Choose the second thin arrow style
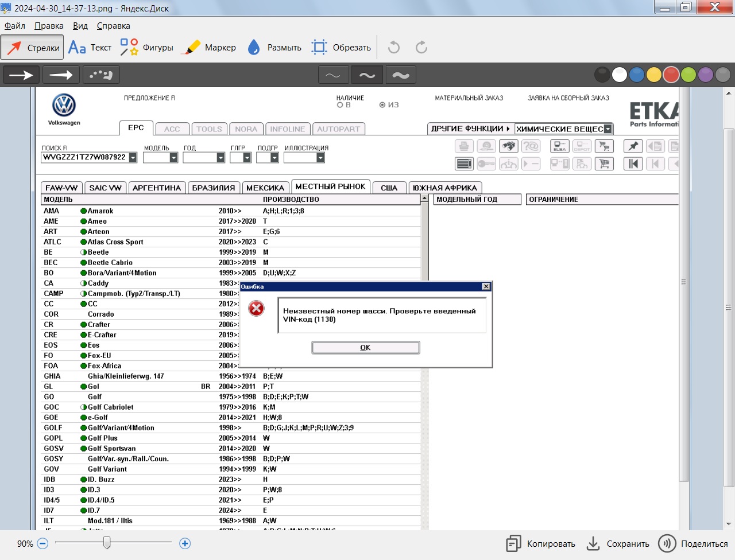This screenshot has height=560, width=735. [x=61, y=75]
